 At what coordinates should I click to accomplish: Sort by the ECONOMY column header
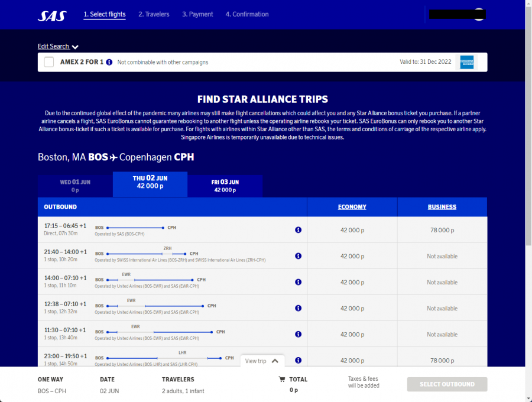click(352, 207)
